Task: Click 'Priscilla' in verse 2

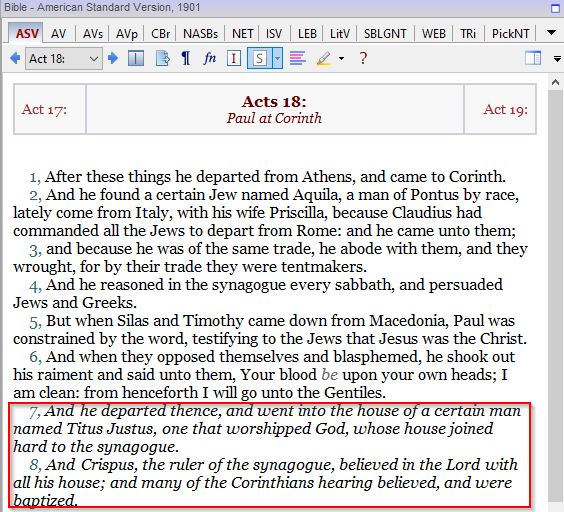Action: point(298,213)
